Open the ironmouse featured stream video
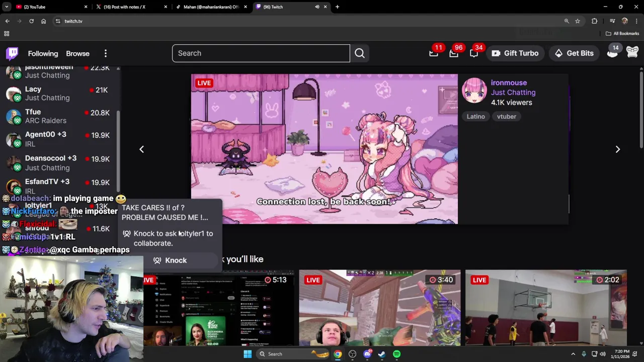 pos(325,149)
